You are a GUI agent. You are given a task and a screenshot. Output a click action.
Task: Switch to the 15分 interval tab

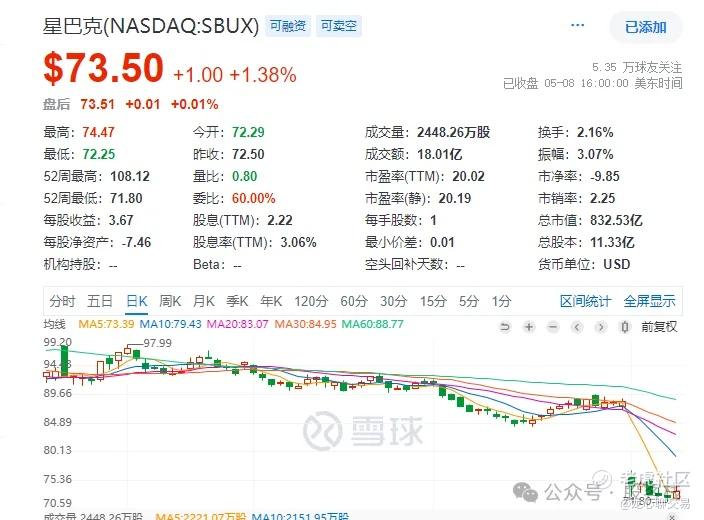pos(433,301)
